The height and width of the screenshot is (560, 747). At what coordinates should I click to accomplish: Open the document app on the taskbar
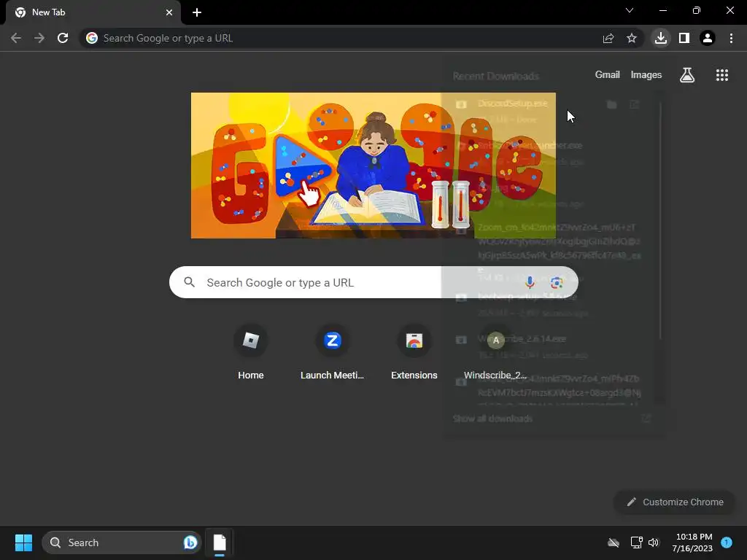tap(219, 542)
